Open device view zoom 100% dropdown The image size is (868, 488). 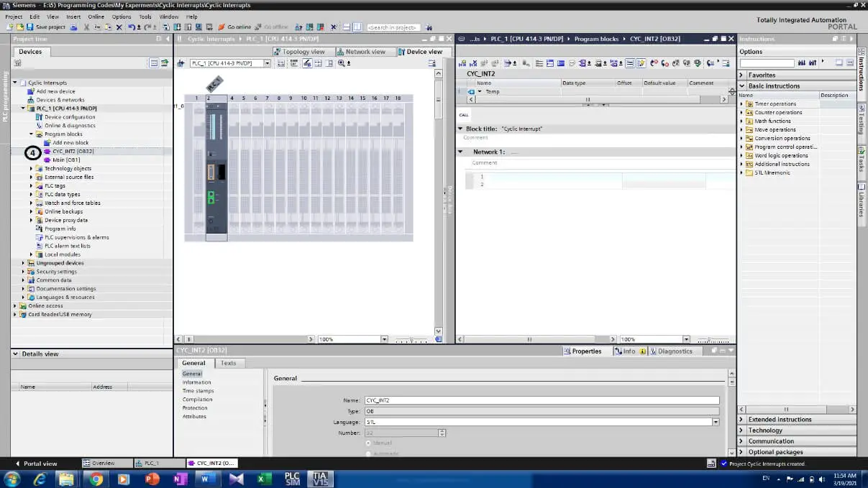click(384, 339)
